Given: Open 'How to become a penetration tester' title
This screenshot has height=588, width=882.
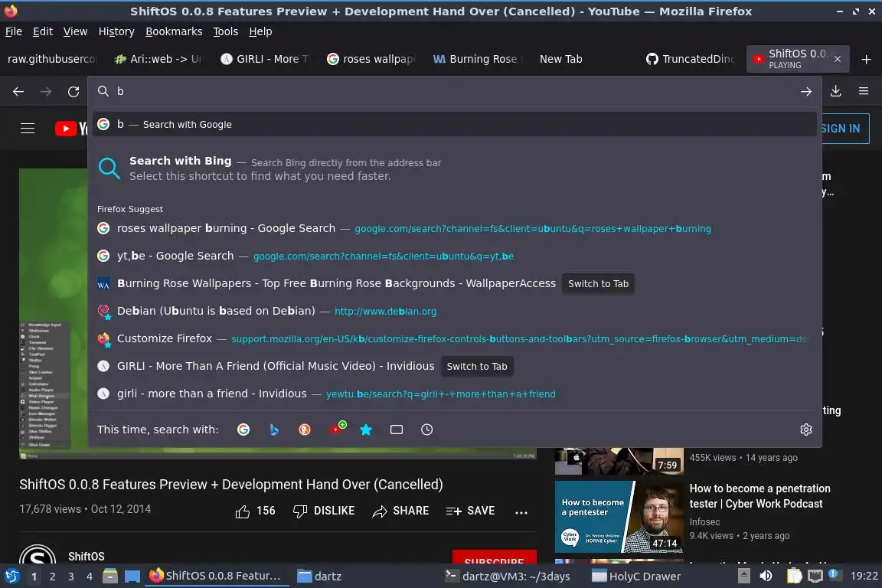Looking at the screenshot, I should point(760,495).
